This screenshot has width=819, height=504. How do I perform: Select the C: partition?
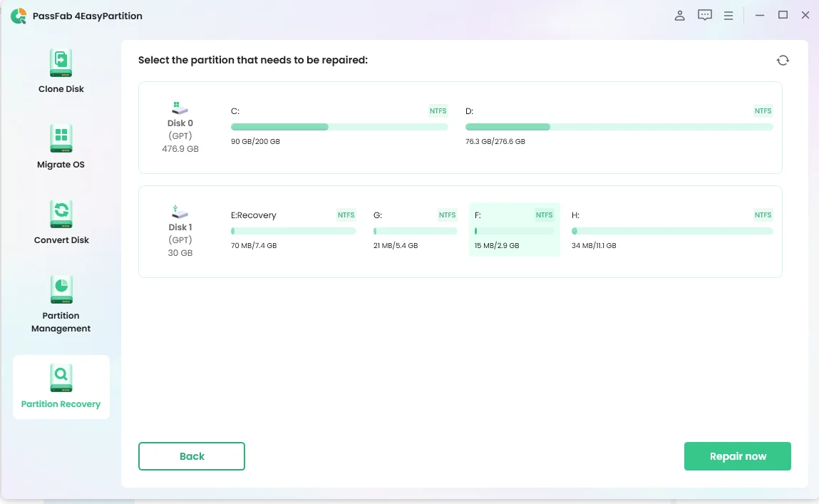point(339,126)
